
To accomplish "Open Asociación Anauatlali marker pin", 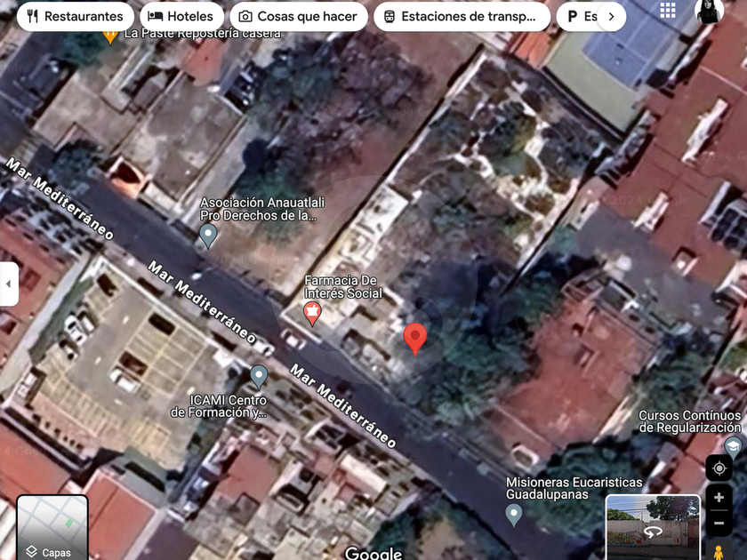I will [208, 236].
